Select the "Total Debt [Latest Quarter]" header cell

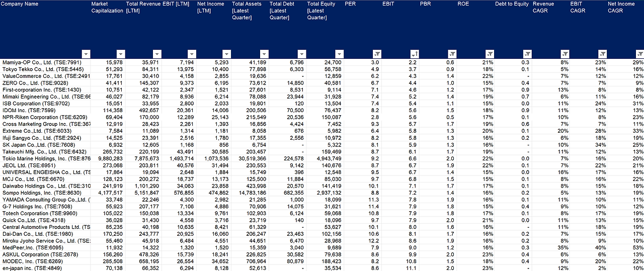pyautogui.click(x=288, y=29)
